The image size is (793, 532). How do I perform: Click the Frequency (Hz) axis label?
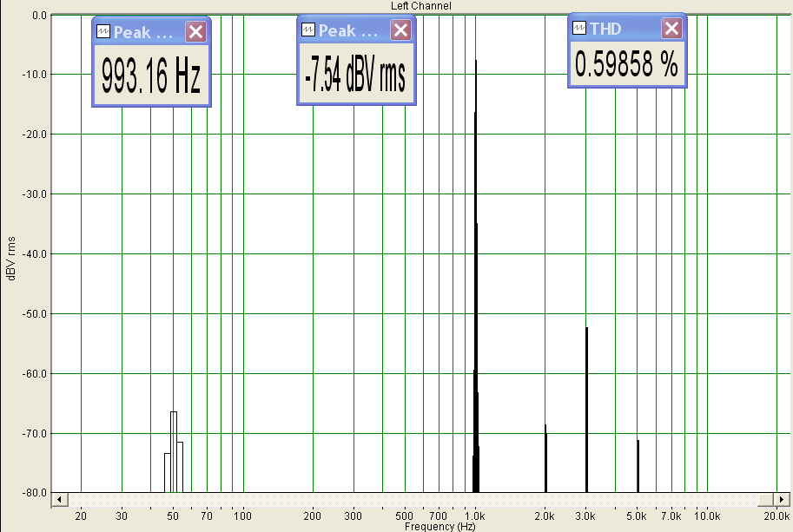click(x=440, y=527)
